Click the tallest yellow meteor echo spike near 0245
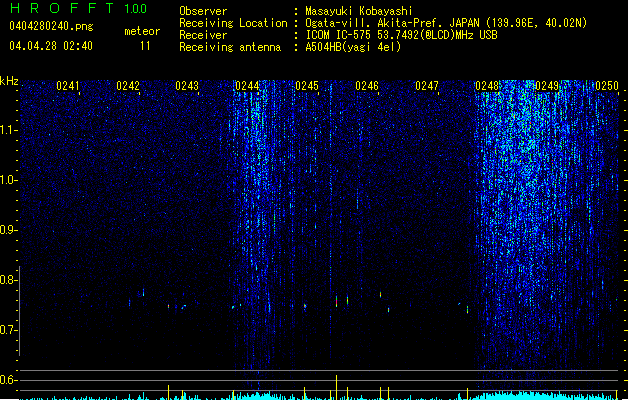The image size is (629, 400). 337,387
